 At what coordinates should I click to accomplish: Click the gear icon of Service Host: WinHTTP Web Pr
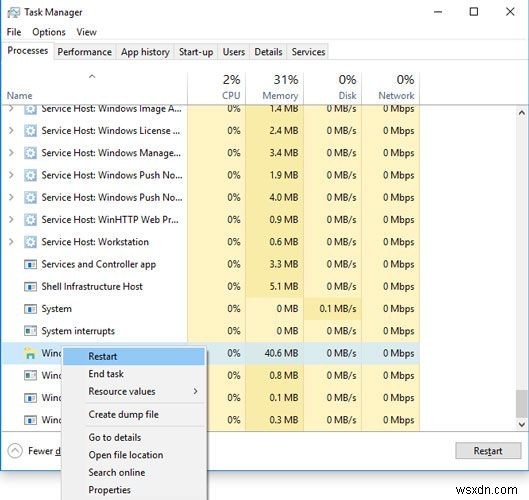coord(30,220)
